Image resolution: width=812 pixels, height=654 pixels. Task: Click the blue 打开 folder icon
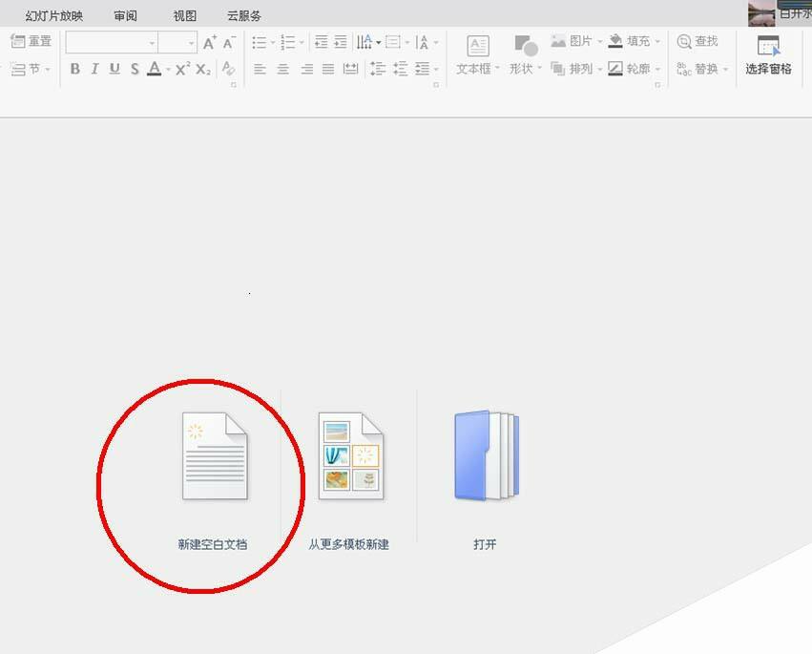click(486, 455)
